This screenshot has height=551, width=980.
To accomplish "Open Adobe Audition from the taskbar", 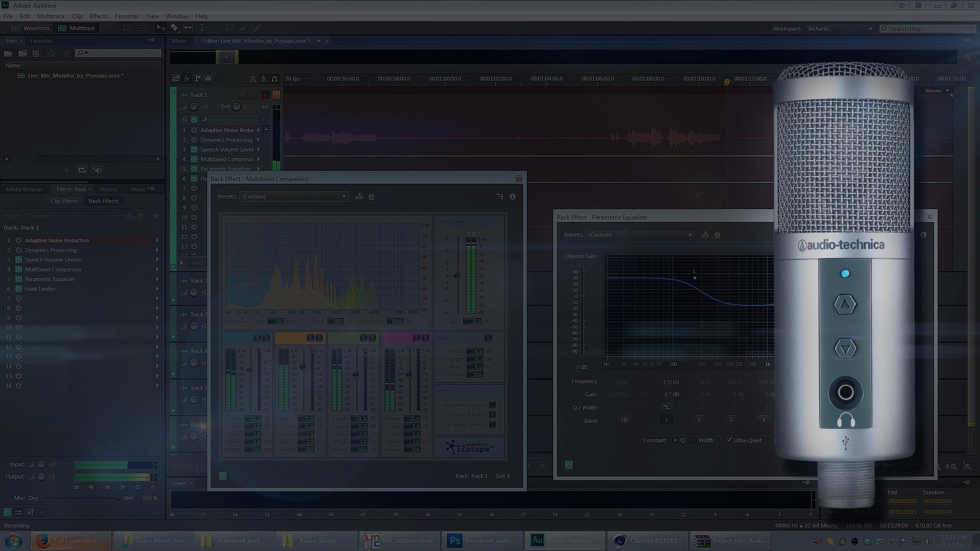I will point(564,540).
